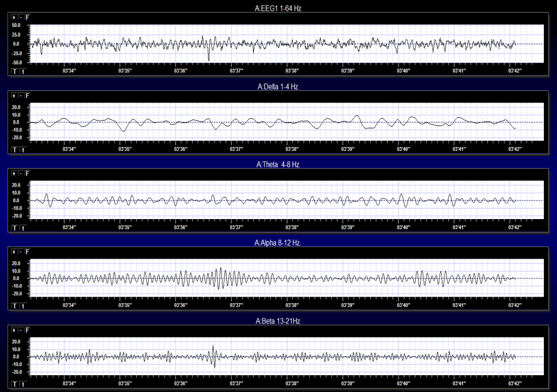
Task: Click the - button on Alpha graph
Action: click(20, 252)
